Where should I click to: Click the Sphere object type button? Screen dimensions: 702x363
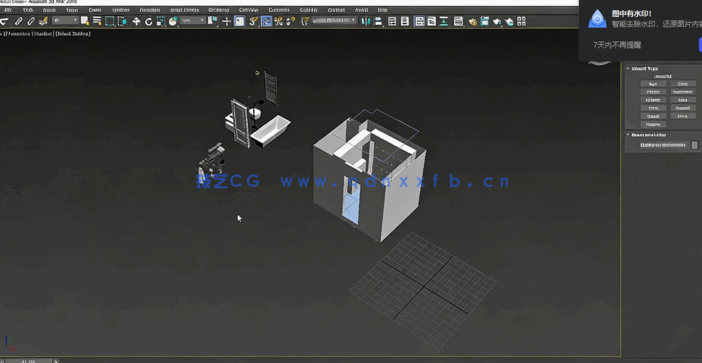point(653,92)
